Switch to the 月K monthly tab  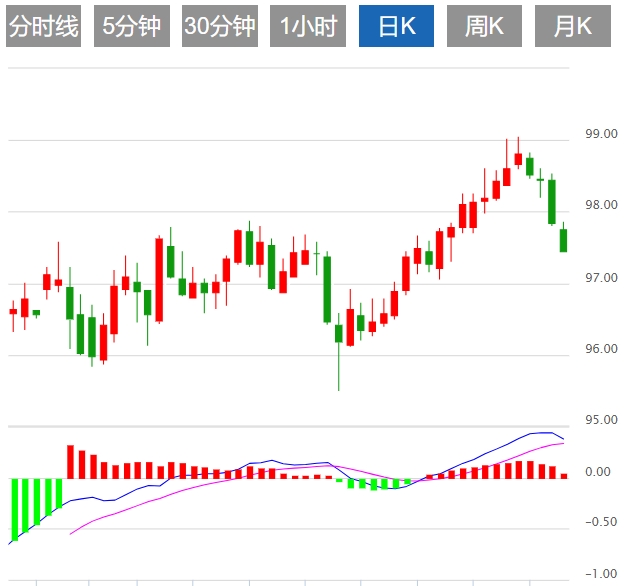573,26
